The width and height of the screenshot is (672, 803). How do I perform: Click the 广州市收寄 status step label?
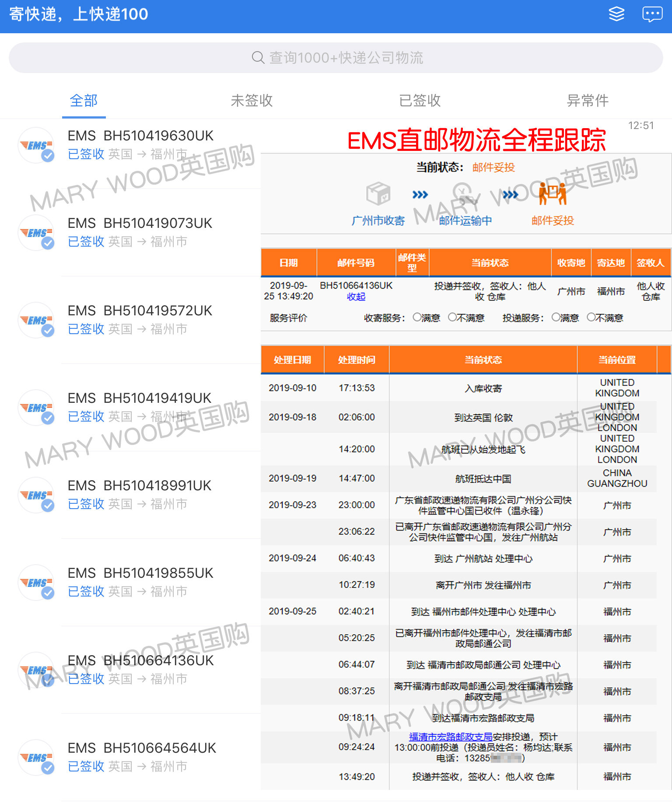(x=378, y=220)
